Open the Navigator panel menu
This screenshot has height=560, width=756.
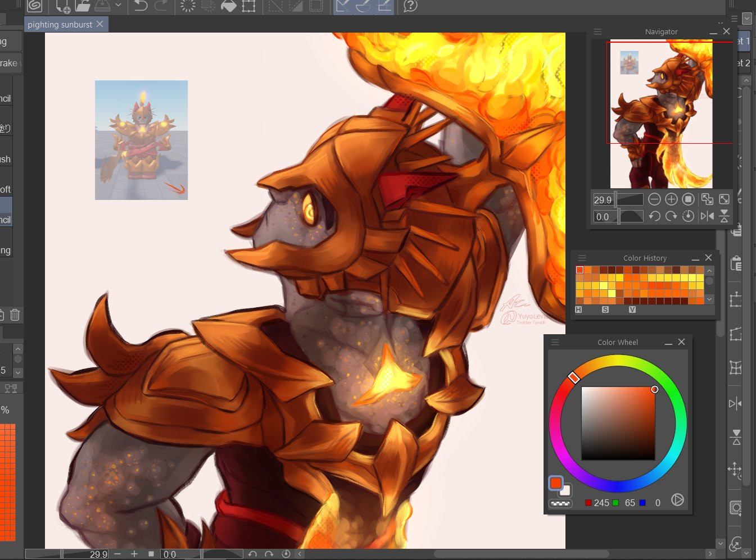597,32
